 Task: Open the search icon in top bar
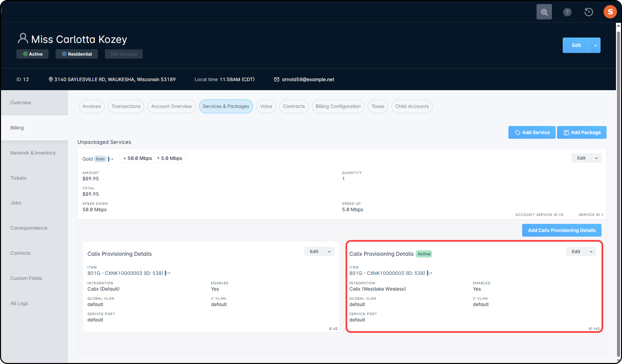[x=544, y=12]
